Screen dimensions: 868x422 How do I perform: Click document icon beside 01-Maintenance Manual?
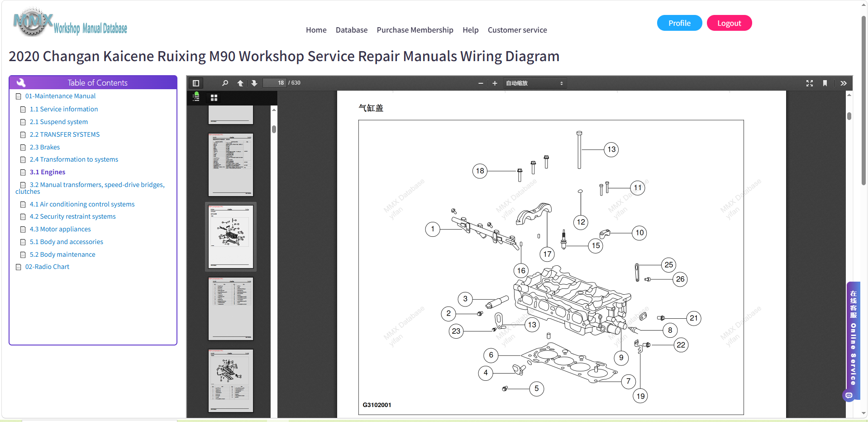19,96
